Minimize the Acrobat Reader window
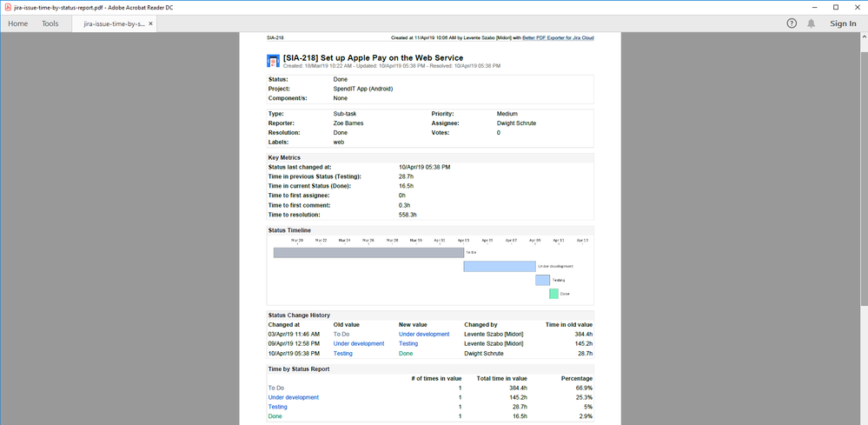Viewport: 868px width, 425px height. point(814,7)
